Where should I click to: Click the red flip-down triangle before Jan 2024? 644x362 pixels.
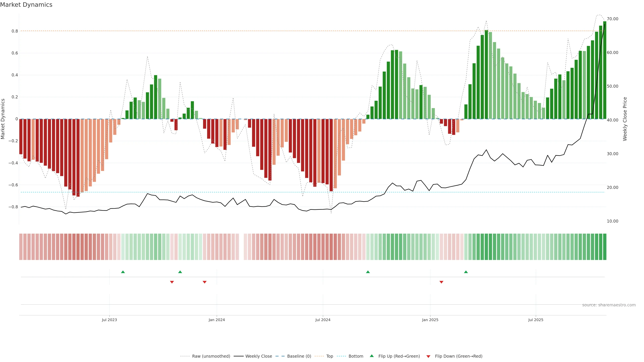click(x=204, y=282)
